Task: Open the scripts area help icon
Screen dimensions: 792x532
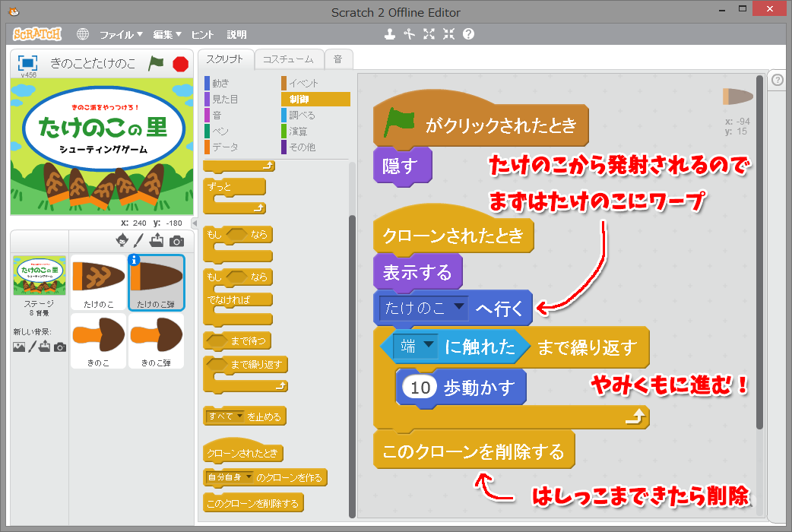Action: tap(778, 80)
